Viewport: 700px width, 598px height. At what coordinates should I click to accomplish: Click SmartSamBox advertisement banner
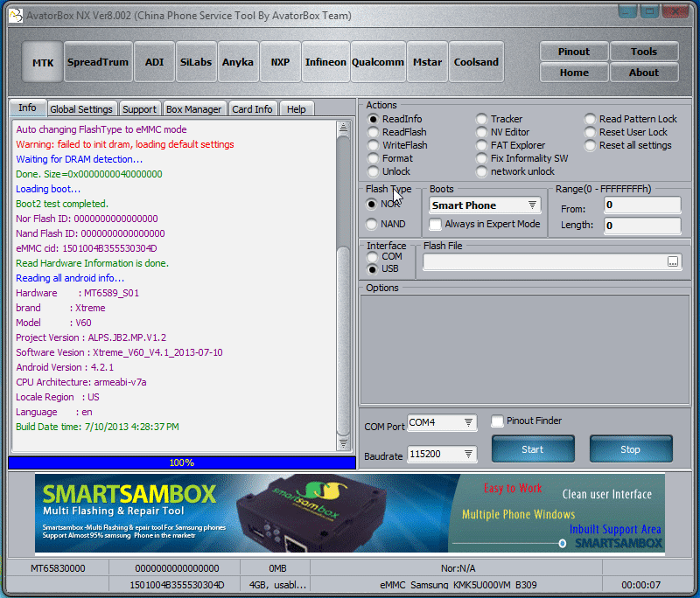point(349,513)
